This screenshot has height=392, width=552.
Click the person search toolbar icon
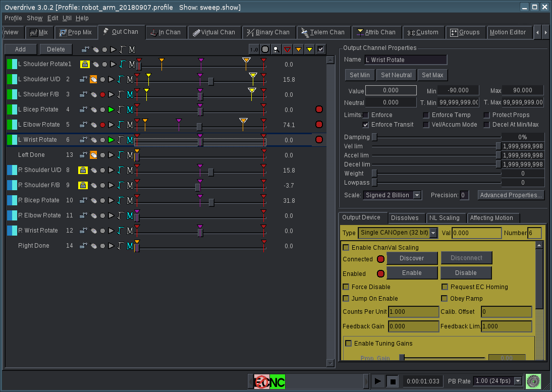(277, 49)
